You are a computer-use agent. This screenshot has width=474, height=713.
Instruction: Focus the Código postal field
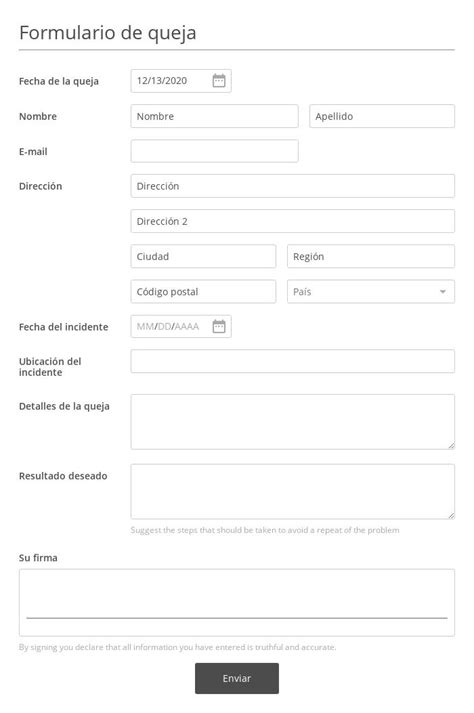(x=203, y=292)
